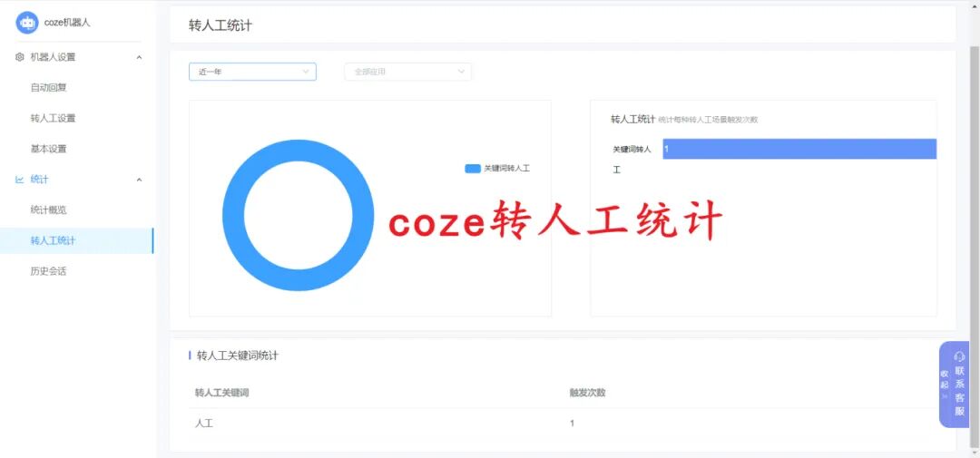This screenshot has height=458, width=980.
Task: Click the 统计 menu header
Action: 39,180
